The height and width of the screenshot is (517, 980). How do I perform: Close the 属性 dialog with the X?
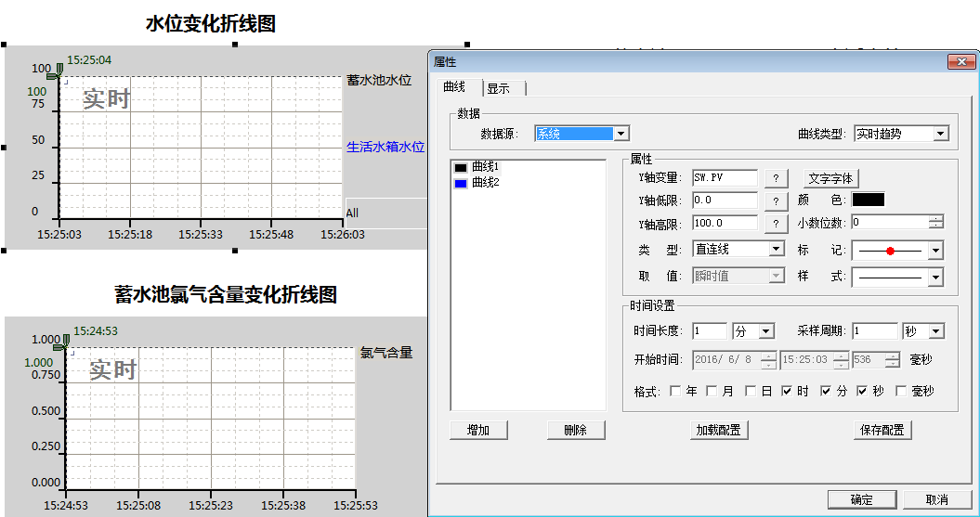[x=960, y=62]
